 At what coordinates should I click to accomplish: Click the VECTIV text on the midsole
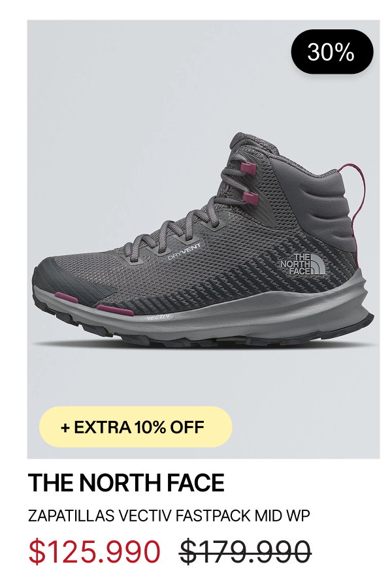point(157,318)
